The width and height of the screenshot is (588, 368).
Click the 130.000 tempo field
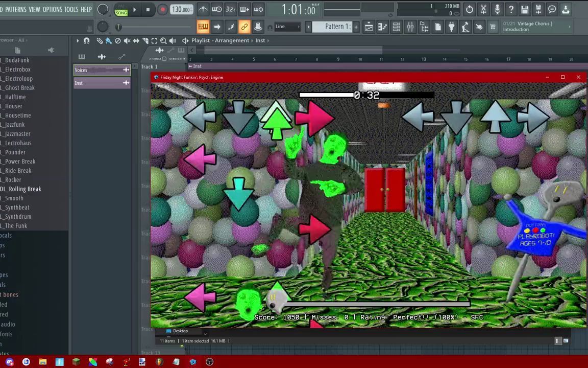point(182,9)
